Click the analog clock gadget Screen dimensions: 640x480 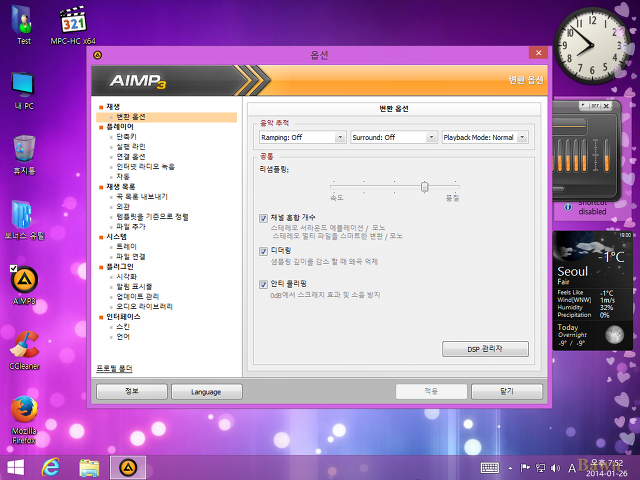591,45
